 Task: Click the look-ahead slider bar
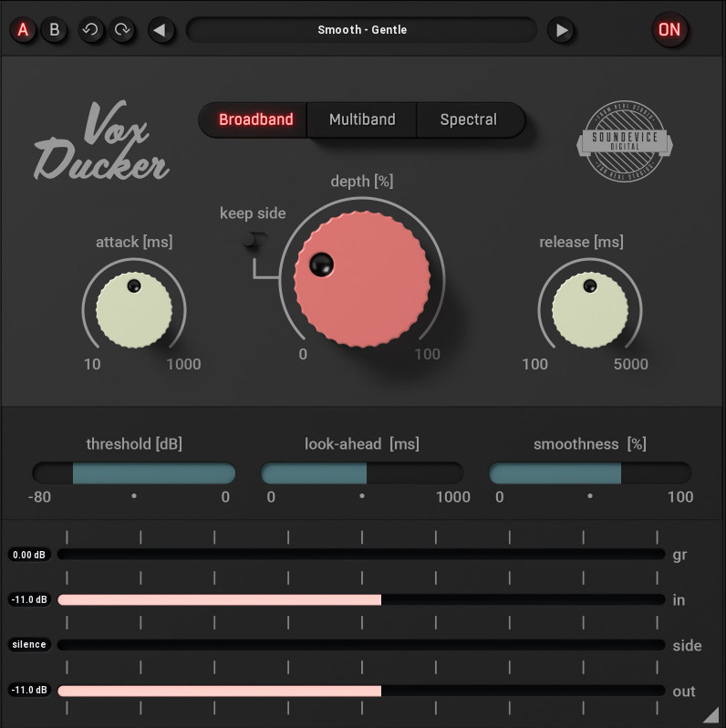(x=362, y=473)
